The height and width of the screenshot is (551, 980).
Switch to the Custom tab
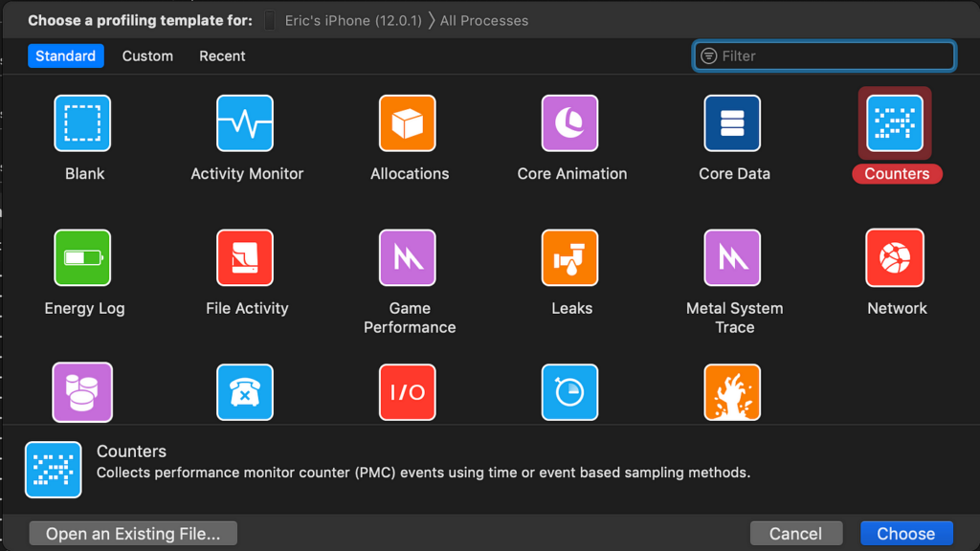click(x=147, y=55)
